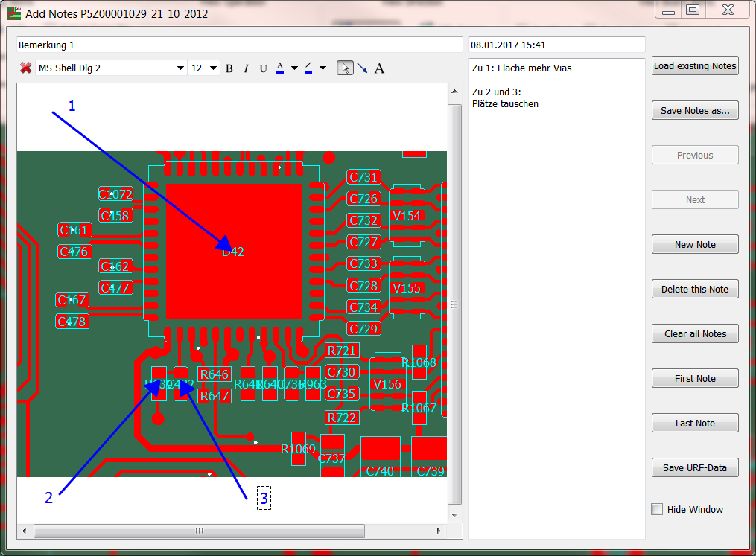Apply the line color pencil icon
The height and width of the screenshot is (556, 756).
pos(308,68)
